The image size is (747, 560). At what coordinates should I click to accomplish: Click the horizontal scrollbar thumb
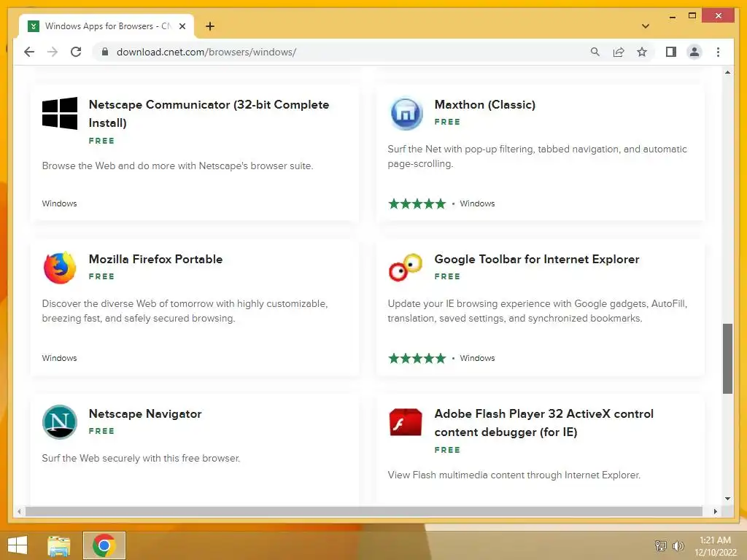point(364,511)
